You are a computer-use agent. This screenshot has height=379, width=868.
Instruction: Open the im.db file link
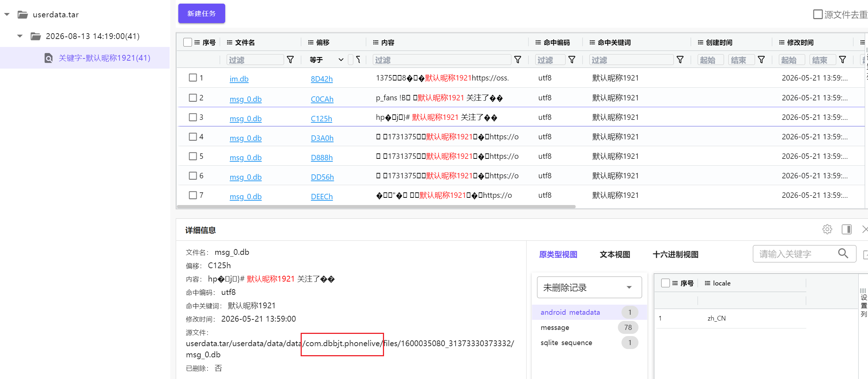pos(239,79)
